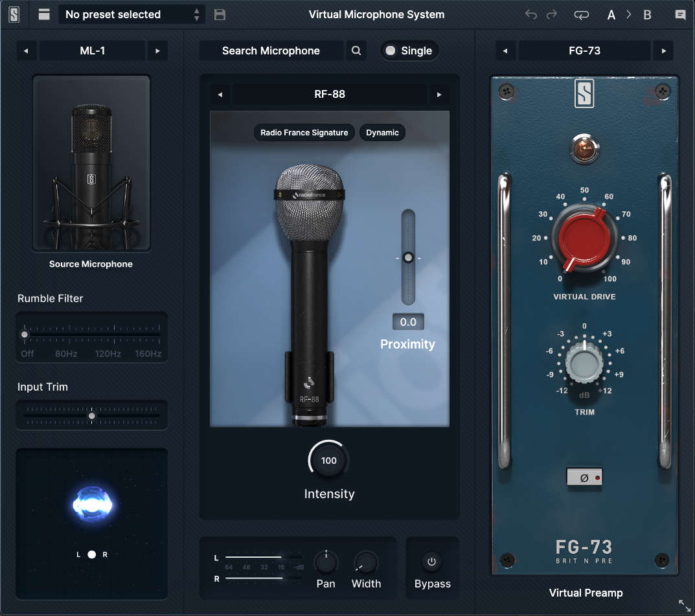Enable the phase invert on FG-73

tap(584, 477)
